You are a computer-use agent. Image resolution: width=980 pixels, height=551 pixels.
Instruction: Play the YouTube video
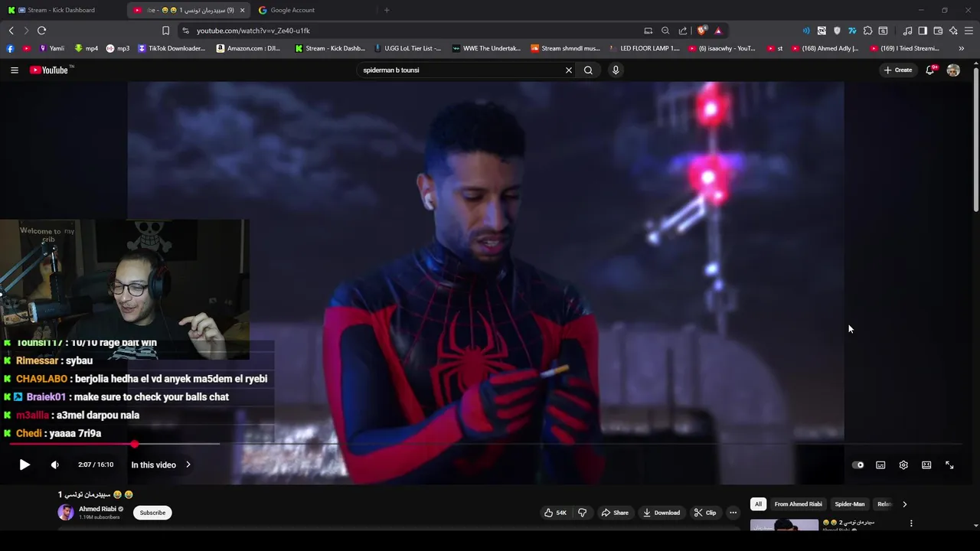pyautogui.click(x=24, y=465)
